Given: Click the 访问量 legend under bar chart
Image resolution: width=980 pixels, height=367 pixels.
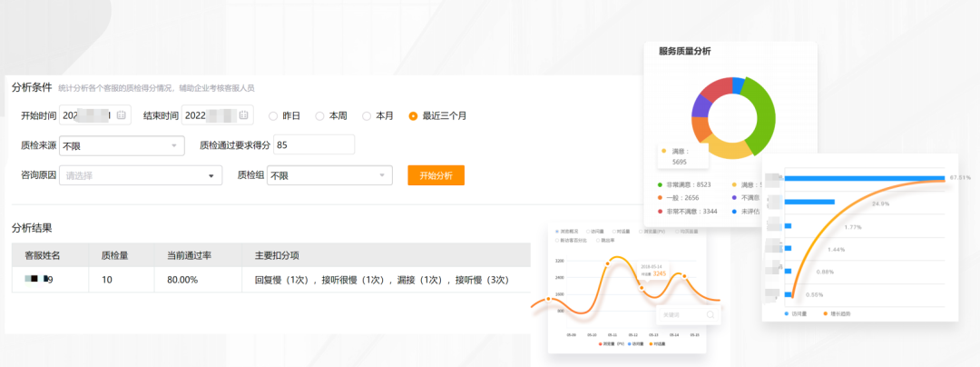Looking at the screenshot, I should tap(795, 313).
